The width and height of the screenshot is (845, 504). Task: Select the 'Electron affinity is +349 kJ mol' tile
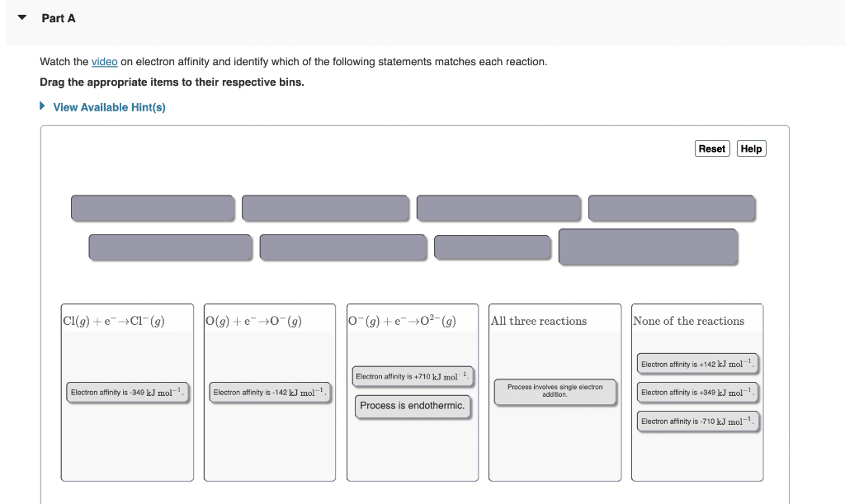point(698,393)
